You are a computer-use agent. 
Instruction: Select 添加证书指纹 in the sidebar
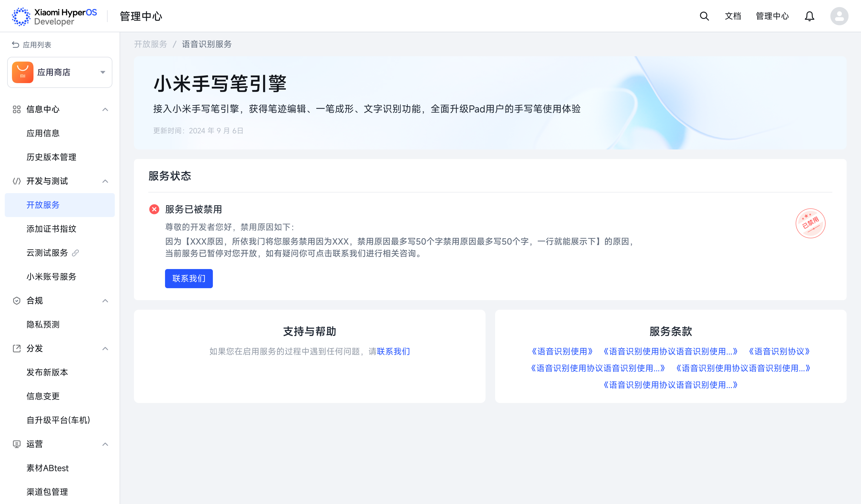pyautogui.click(x=60, y=229)
